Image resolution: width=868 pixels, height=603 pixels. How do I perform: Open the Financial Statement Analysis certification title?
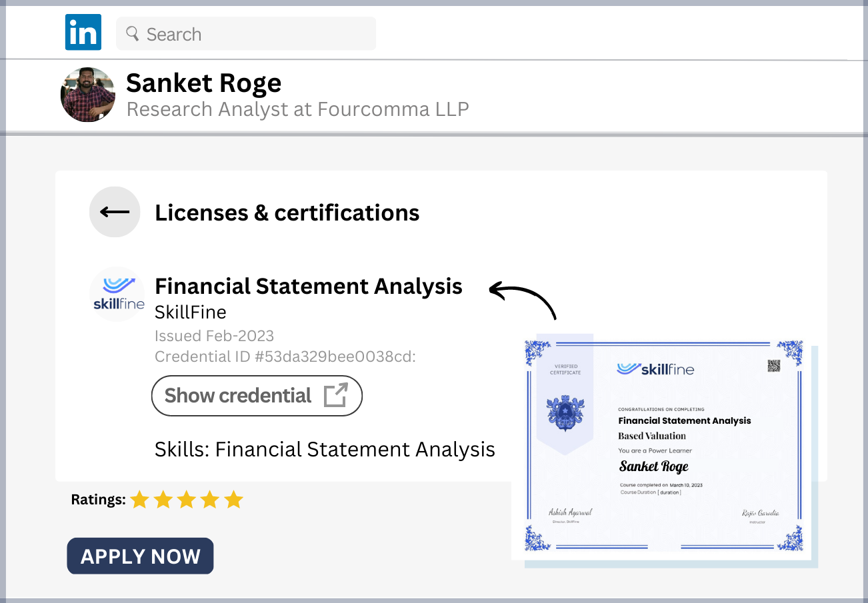click(308, 287)
